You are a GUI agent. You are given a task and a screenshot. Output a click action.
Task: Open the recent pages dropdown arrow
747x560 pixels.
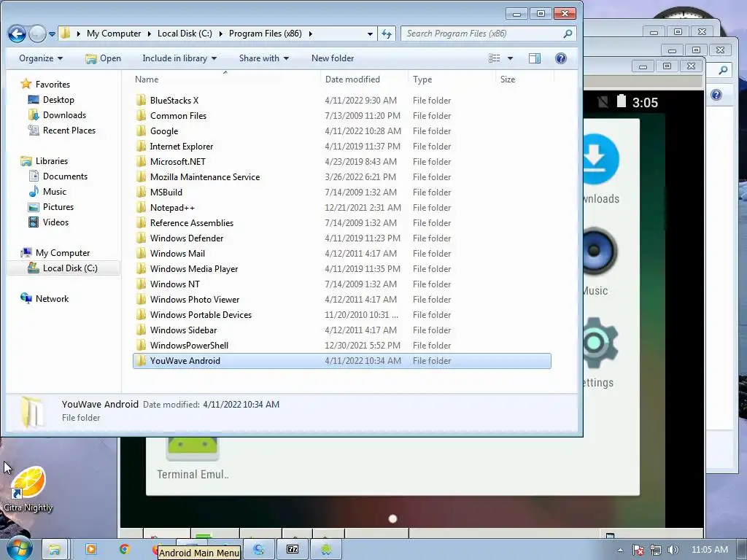click(x=52, y=34)
